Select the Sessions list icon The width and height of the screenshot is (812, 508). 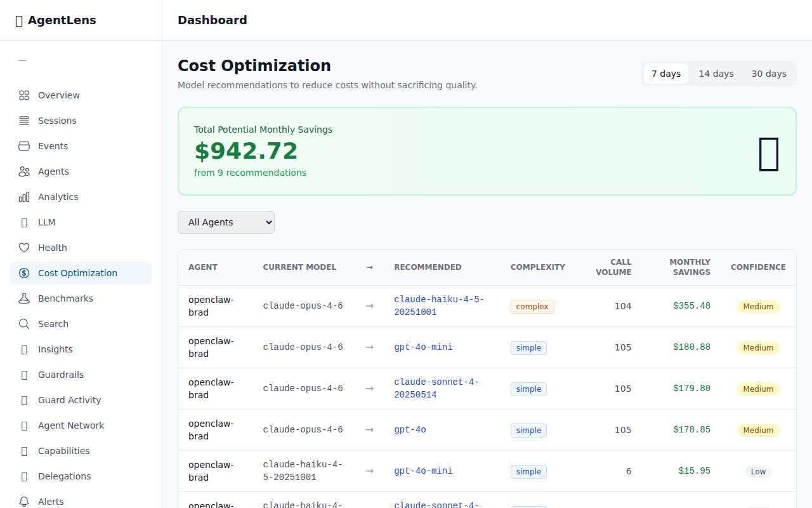pos(23,120)
